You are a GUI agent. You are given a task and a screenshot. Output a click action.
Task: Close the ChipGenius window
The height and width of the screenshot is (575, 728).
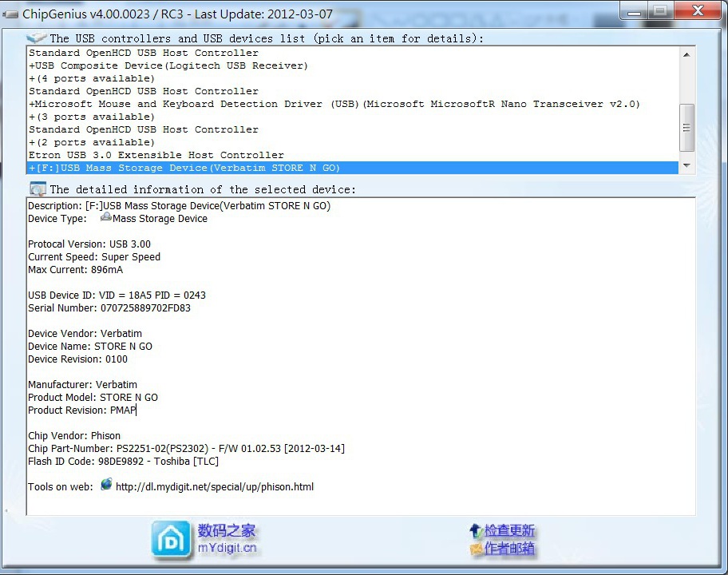click(698, 10)
